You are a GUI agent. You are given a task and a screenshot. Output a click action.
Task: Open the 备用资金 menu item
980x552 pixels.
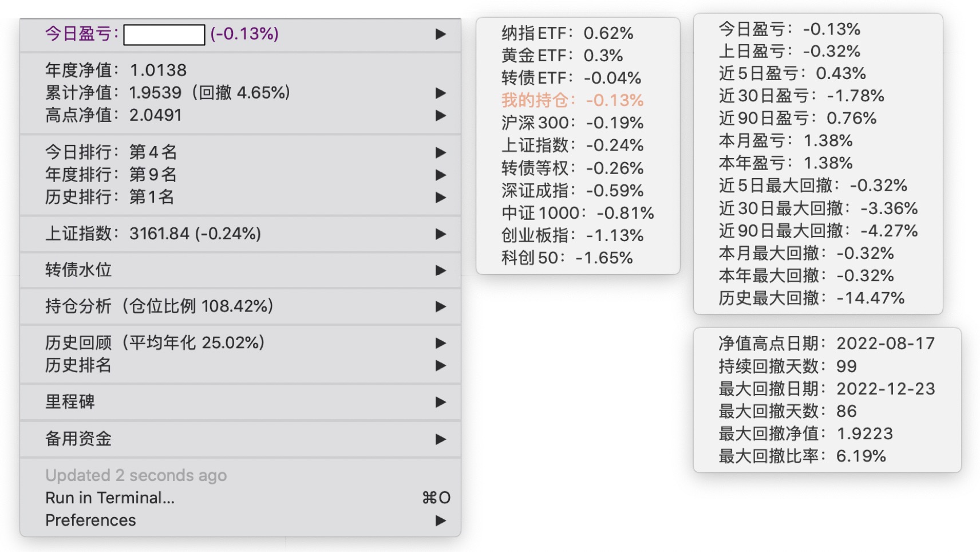[78, 439]
